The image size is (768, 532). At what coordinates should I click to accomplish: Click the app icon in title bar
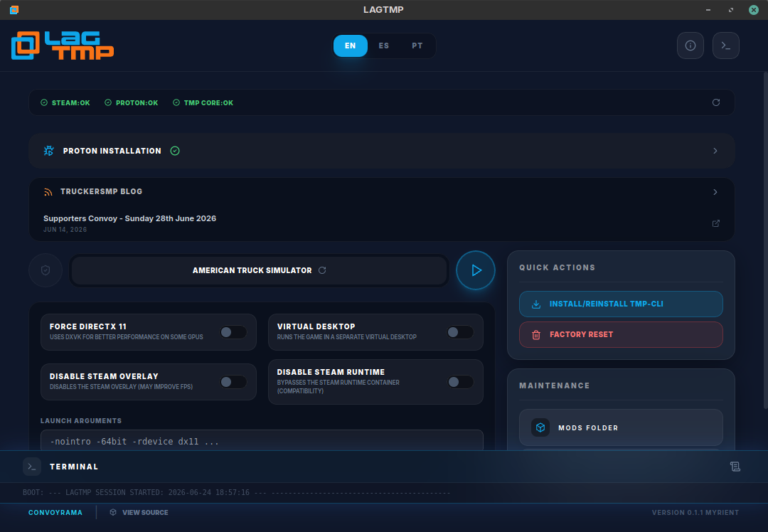click(14, 10)
